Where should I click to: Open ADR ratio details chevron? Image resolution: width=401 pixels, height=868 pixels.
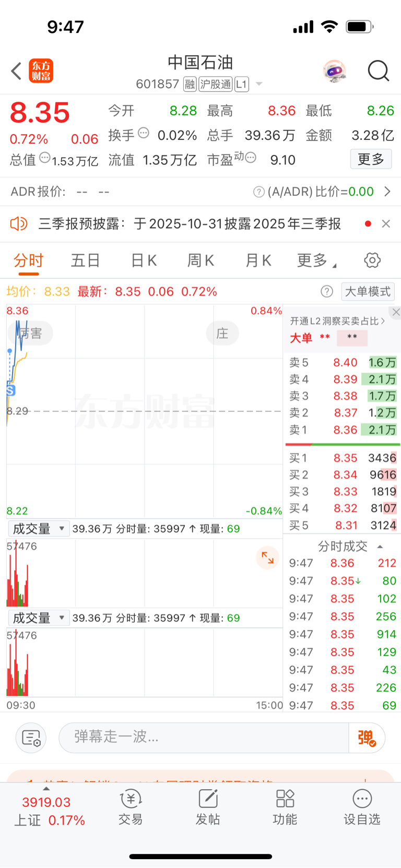pyautogui.click(x=387, y=192)
